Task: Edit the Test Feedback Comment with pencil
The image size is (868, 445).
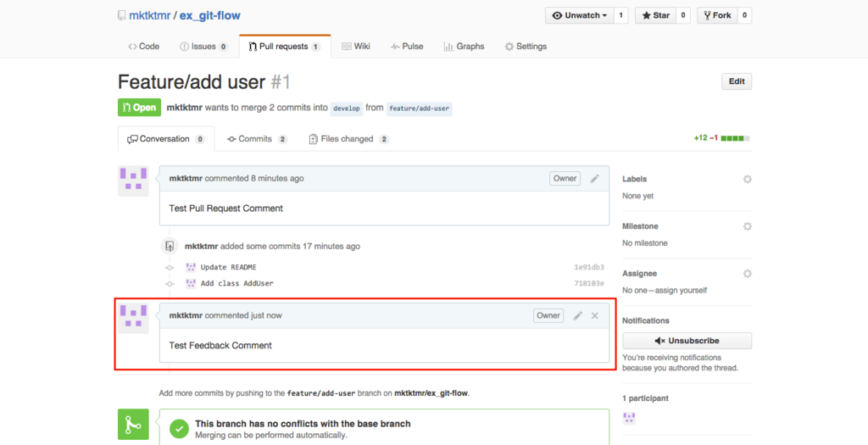Action: coord(578,315)
